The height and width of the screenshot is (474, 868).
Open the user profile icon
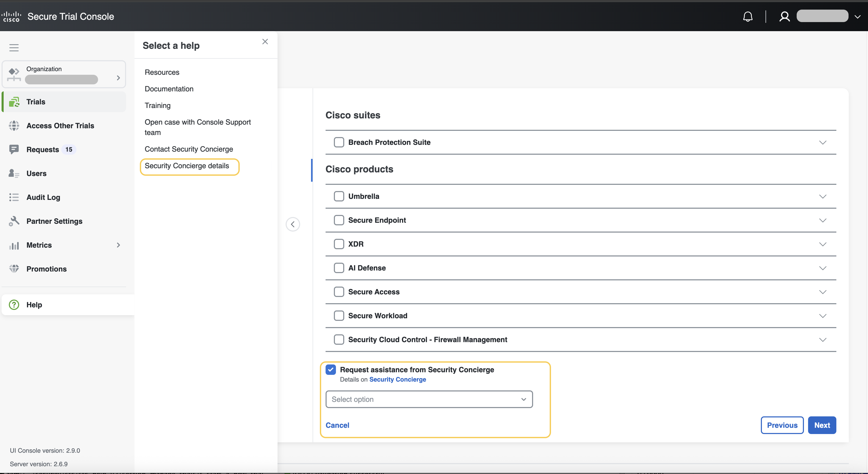[784, 17]
